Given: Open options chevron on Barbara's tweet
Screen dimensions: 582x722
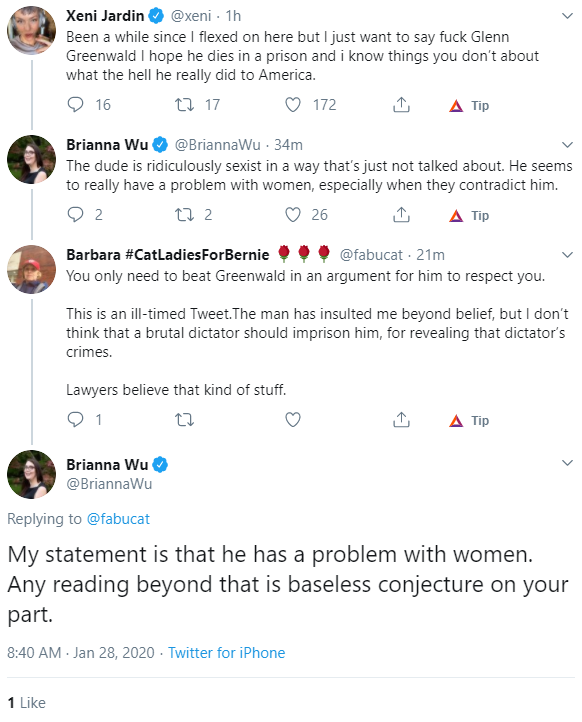Looking at the screenshot, I should coord(567,255).
